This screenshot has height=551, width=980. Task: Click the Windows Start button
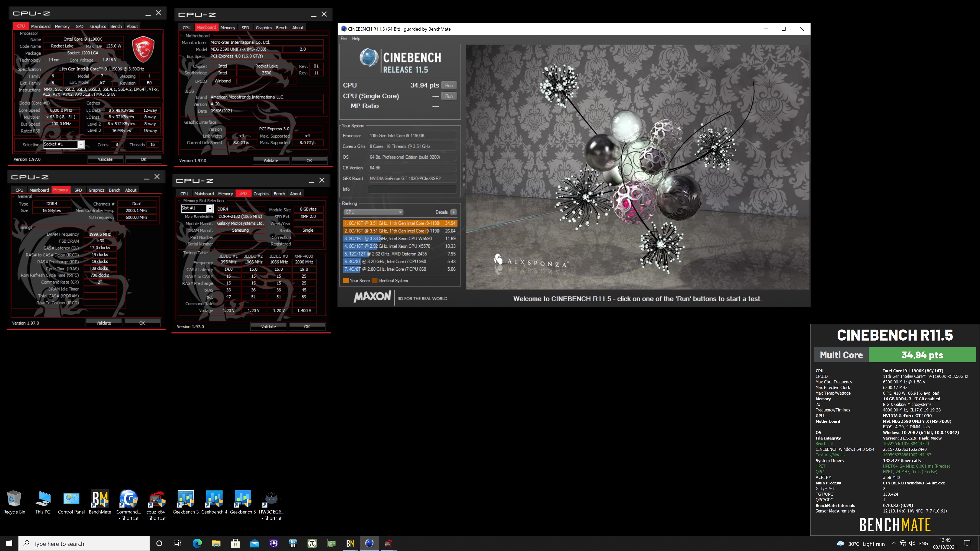(9, 543)
